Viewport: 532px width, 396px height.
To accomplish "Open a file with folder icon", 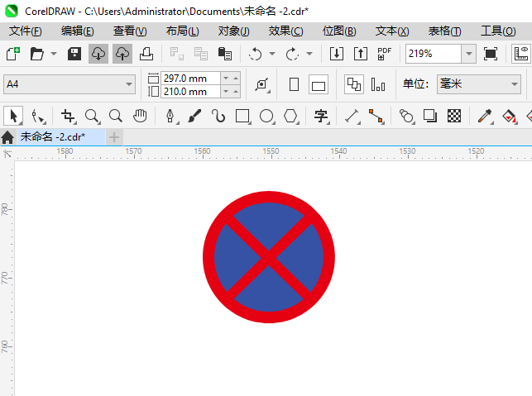I will (x=36, y=54).
